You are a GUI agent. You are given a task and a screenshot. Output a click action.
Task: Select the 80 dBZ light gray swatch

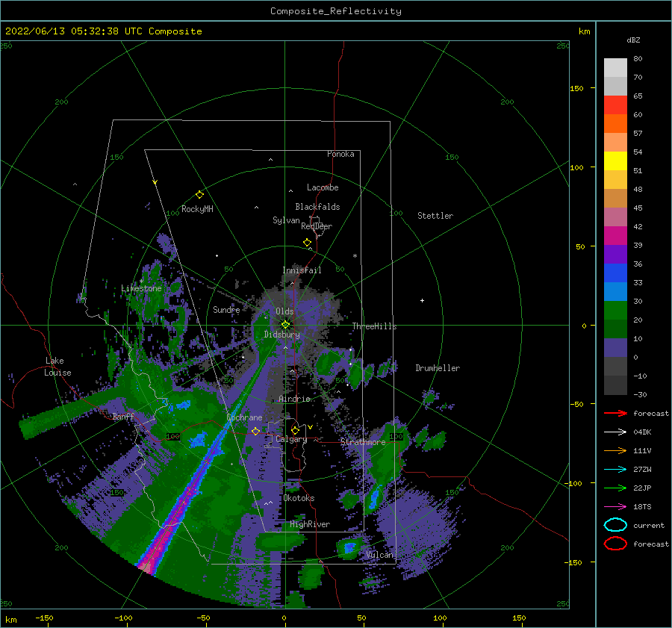[615, 67]
